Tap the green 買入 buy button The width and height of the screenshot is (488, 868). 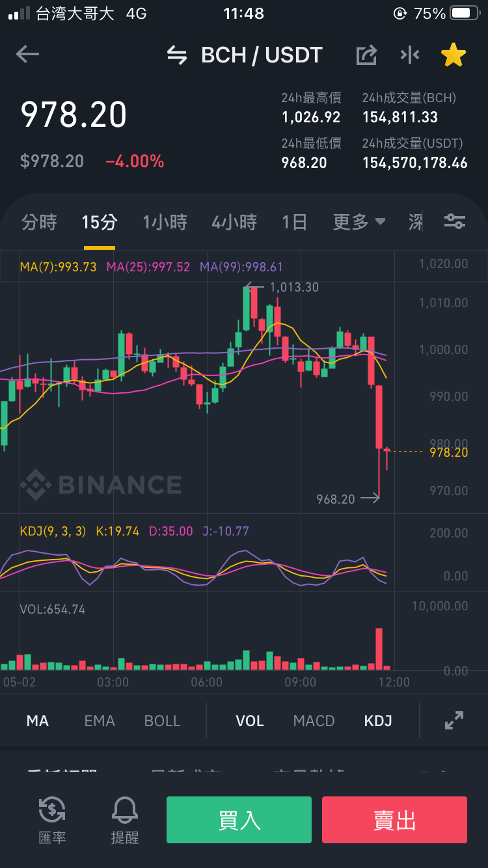[x=239, y=820]
